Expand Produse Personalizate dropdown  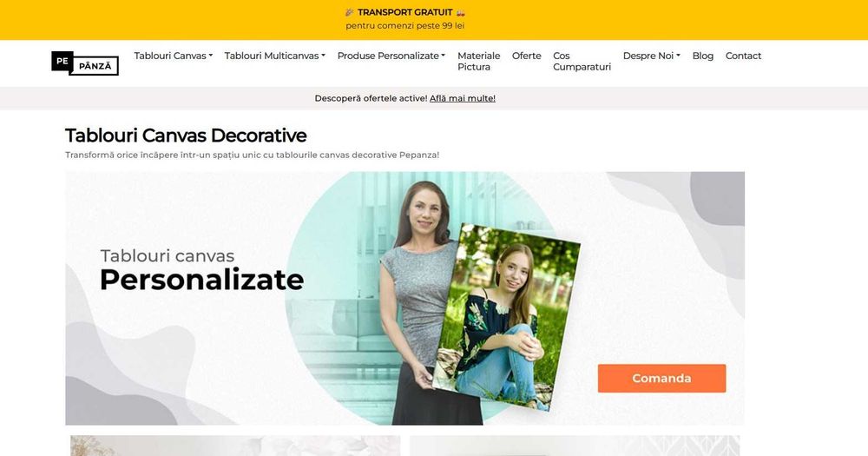pyautogui.click(x=391, y=56)
